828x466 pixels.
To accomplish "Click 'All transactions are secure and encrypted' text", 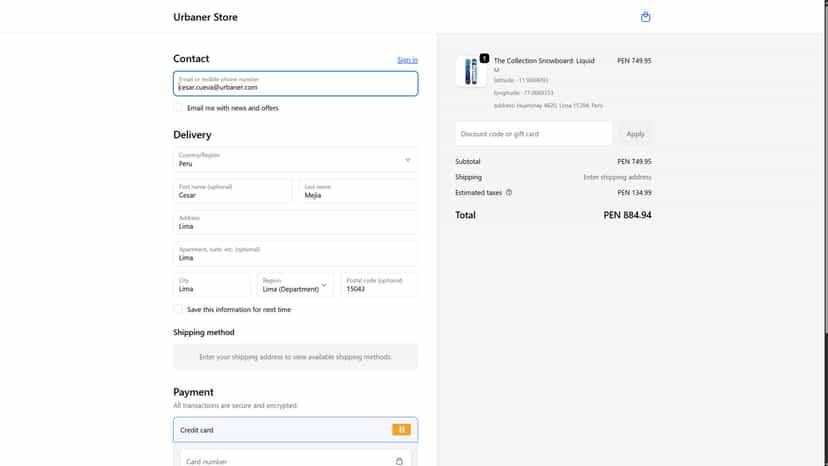I will coord(236,406).
